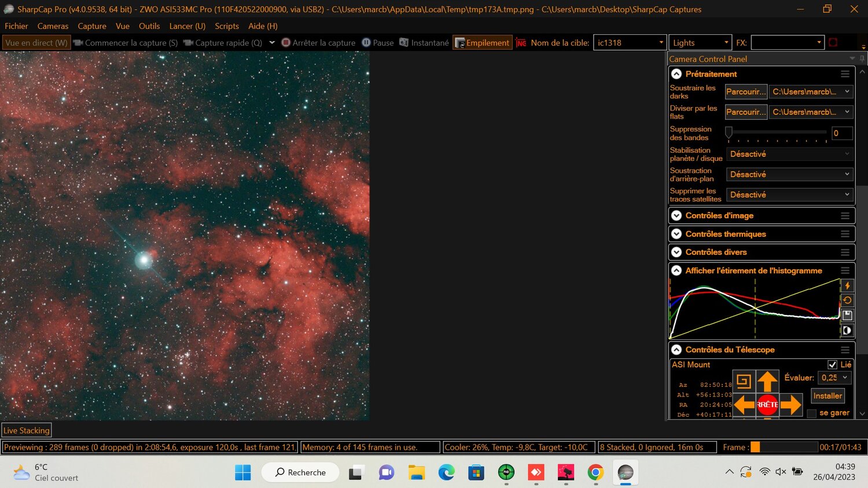Toggle the Lié checkbox
The height and width of the screenshot is (488, 868).
[832, 365]
